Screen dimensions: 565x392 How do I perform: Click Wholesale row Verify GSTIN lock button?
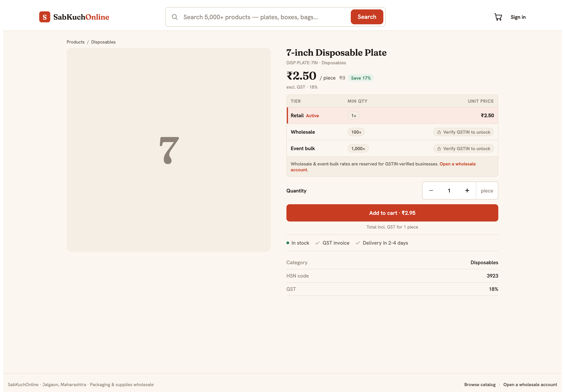463,132
